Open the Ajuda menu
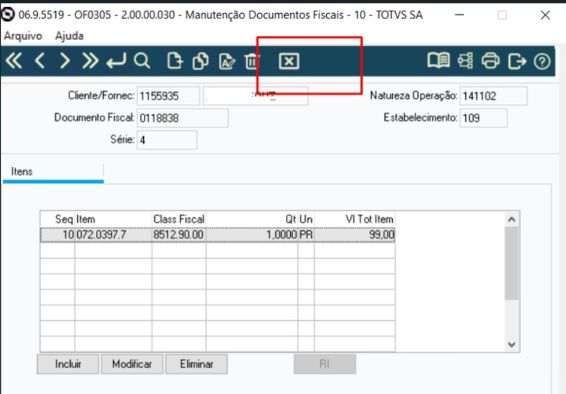566x394 pixels. (x=69, y=36)
